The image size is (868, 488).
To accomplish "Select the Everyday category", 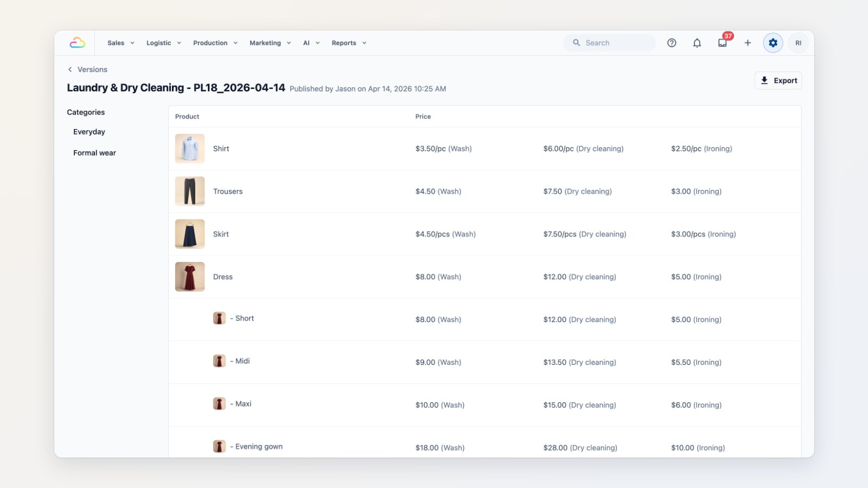I will [90, 132].
